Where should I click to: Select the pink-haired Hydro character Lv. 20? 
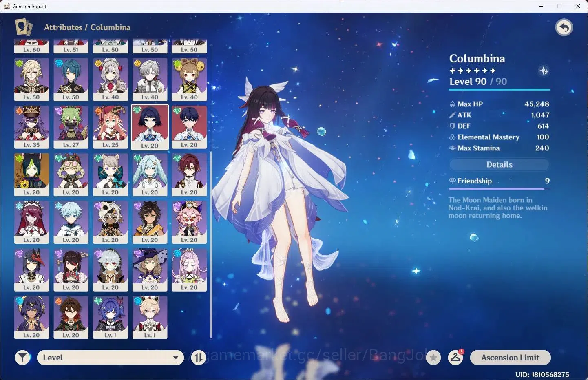tap(189, 270)
